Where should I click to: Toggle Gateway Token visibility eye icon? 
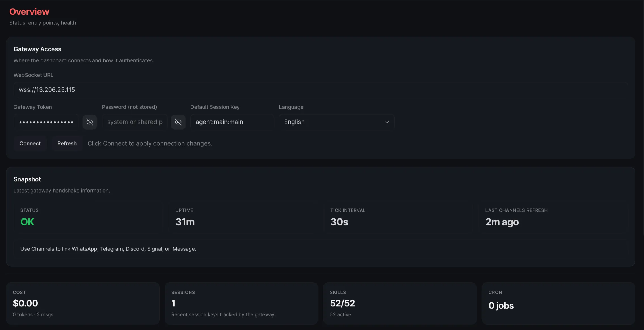(x=90, y=122)
